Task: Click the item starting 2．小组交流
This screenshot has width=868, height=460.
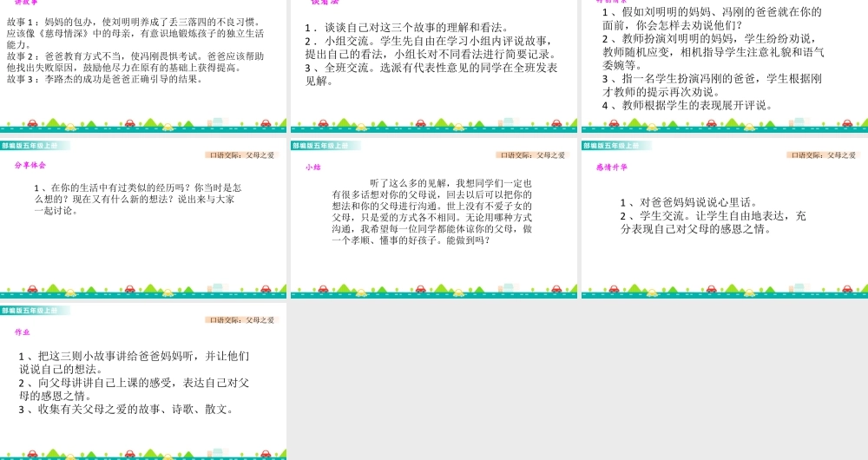Action: [431, 48]
